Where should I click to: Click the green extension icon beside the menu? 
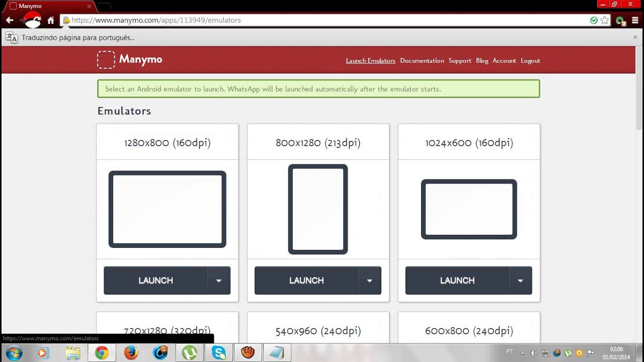point(620,21)
